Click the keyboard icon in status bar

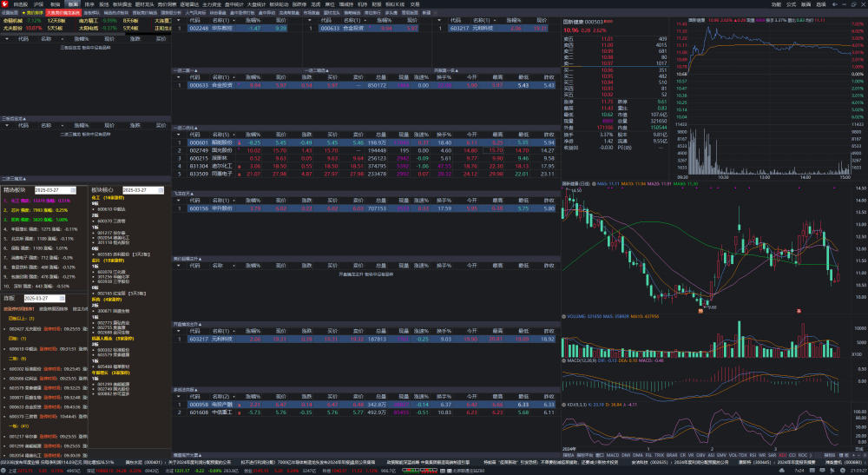pos(812,471)
